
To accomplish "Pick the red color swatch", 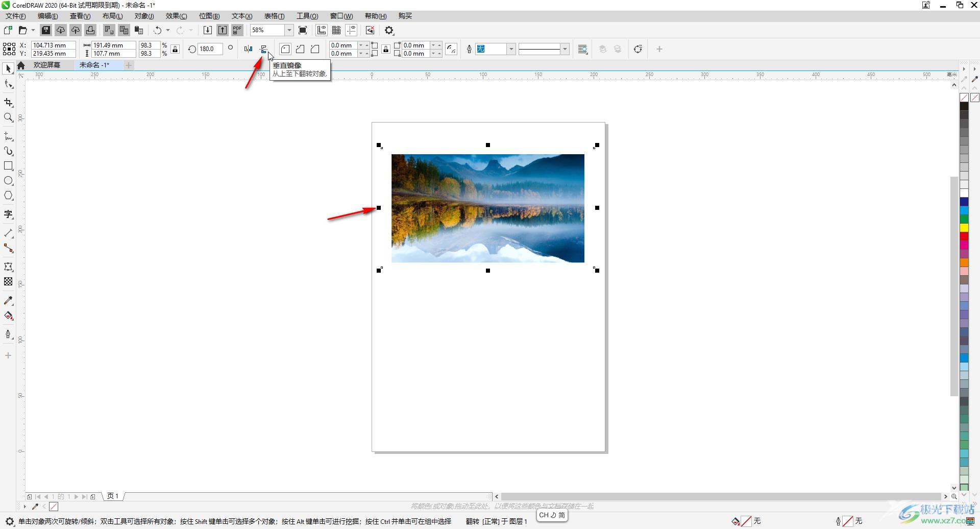I will (964, 236).
